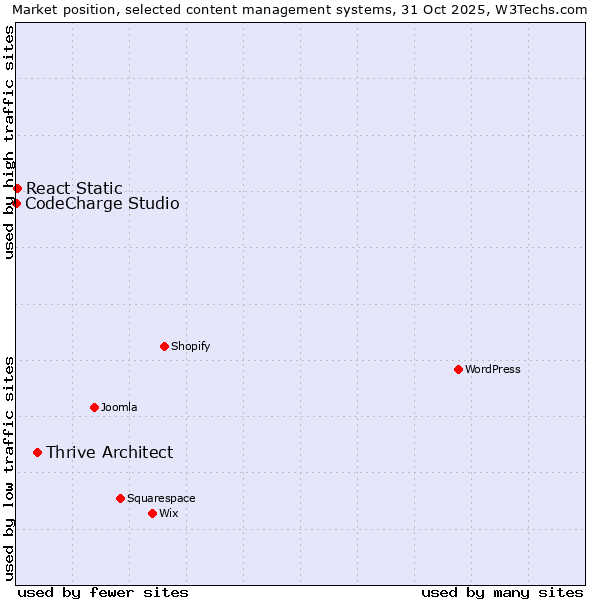
Task: Click the Joomla text label
Action: pos(119,408)
